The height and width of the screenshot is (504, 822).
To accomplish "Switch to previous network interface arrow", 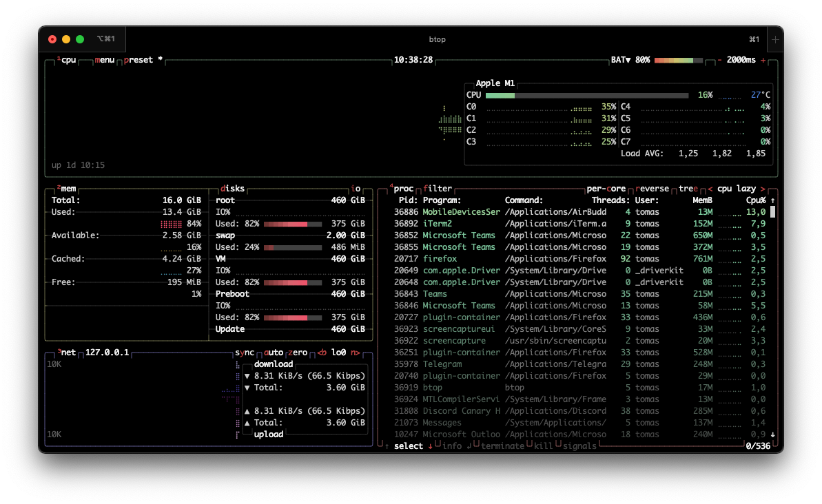I will [321, 352].
